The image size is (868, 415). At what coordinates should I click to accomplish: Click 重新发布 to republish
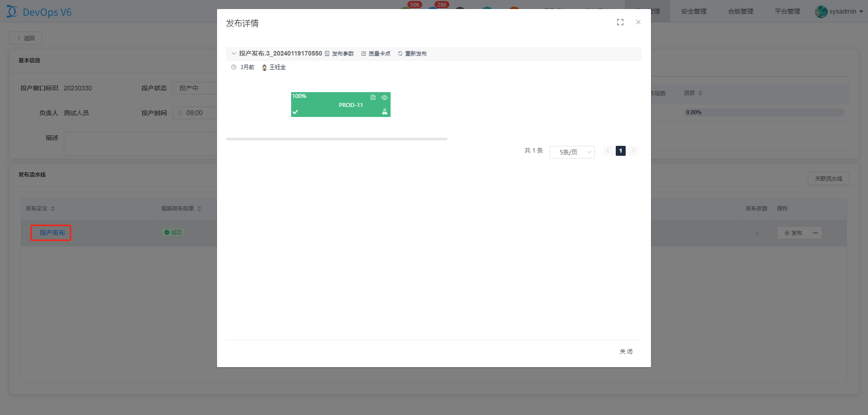412,54
